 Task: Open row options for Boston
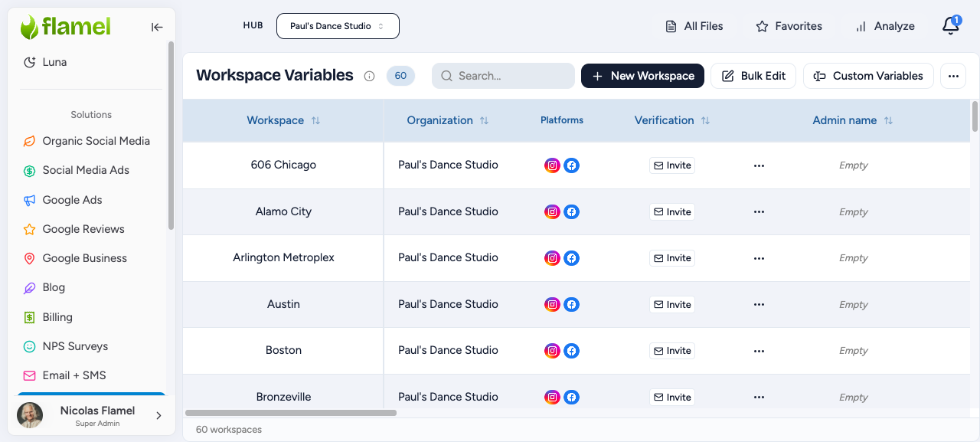click(x=759, y=351)
